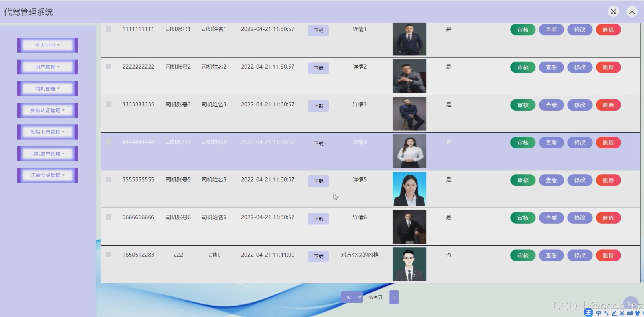Click the IME keyboard tray icon
Image resolution: width=644 pixels, height=317 pixels.
630,313
